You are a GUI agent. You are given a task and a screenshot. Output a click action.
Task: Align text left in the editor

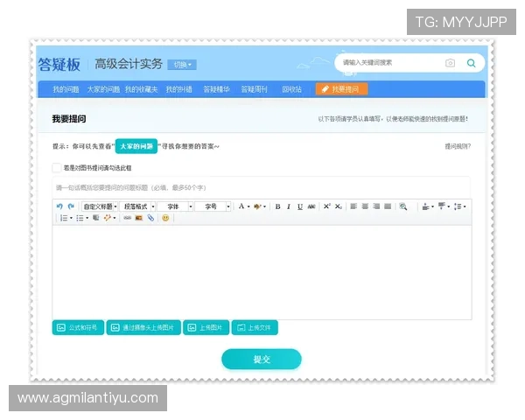pyautogui.click(x=353, y=206)
